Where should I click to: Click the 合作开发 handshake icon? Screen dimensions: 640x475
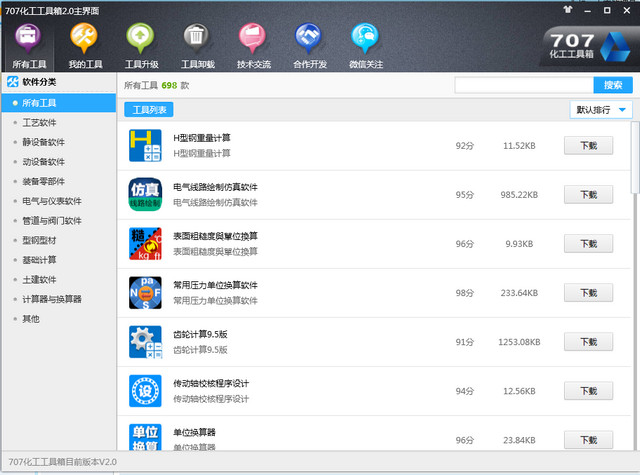309,38
